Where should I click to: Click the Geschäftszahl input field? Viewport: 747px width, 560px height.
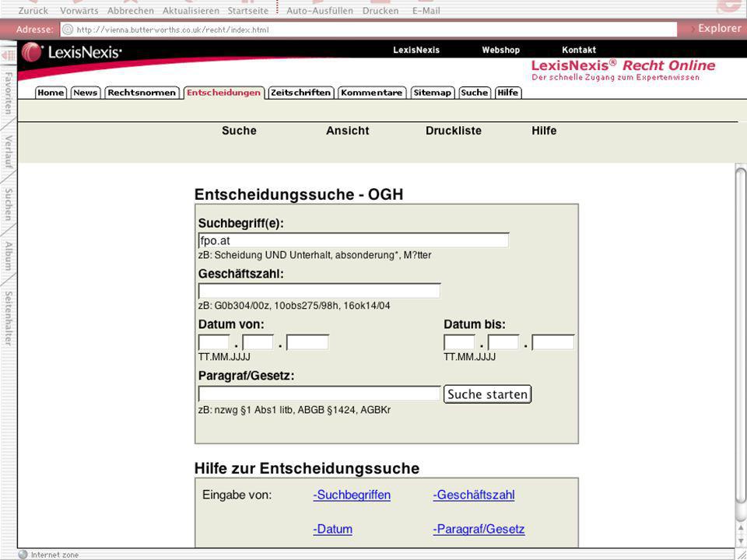pyautogui.click(x=319, y=291)
